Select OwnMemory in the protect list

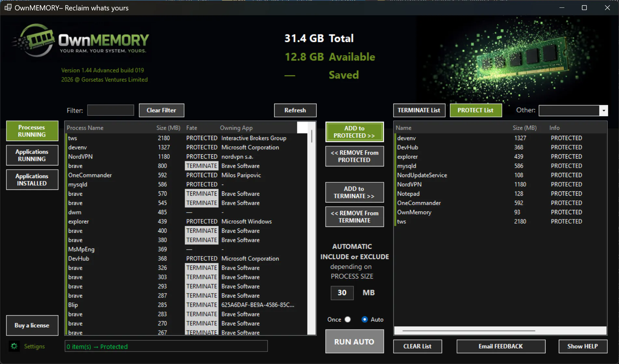(500, 212)
